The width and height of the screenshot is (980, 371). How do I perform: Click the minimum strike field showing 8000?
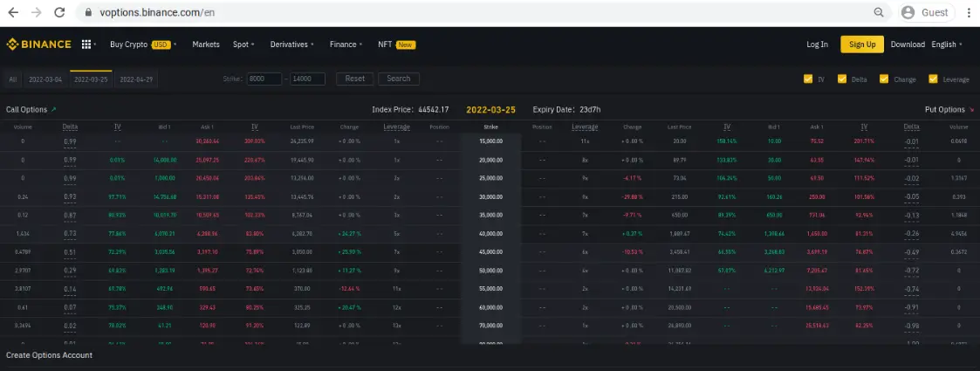tap(264, 79)
